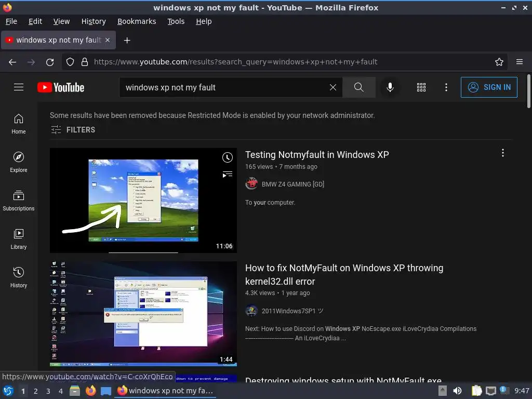
Task: Start voice search with microphone icon
Action: point(390,87)
